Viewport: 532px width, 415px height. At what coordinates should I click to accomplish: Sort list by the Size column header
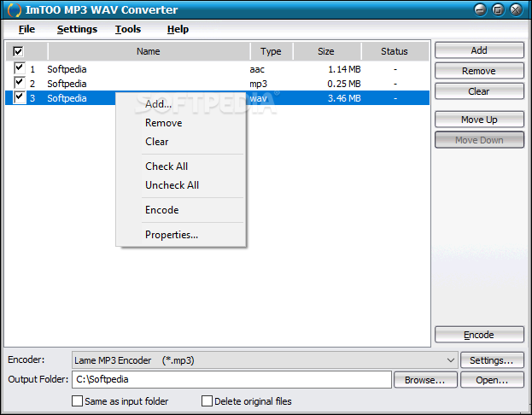326,51
